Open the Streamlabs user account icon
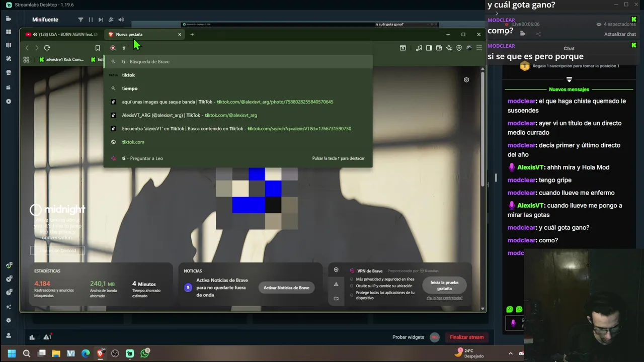 [x=9, y=335]
